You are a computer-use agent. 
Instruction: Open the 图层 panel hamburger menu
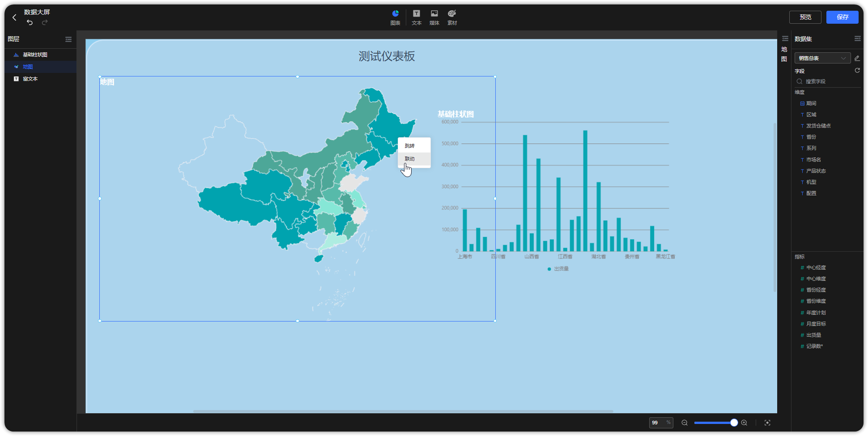tap(68, 39)
